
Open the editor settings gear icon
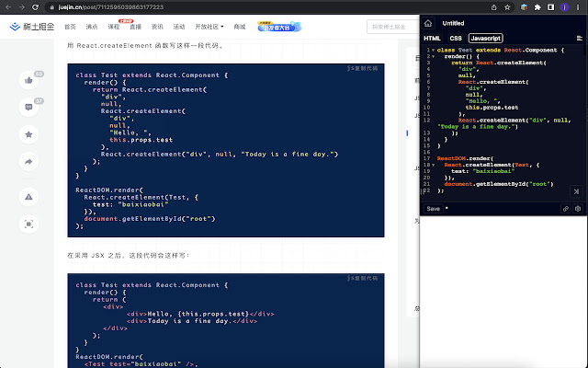click(x=579, y=209)
